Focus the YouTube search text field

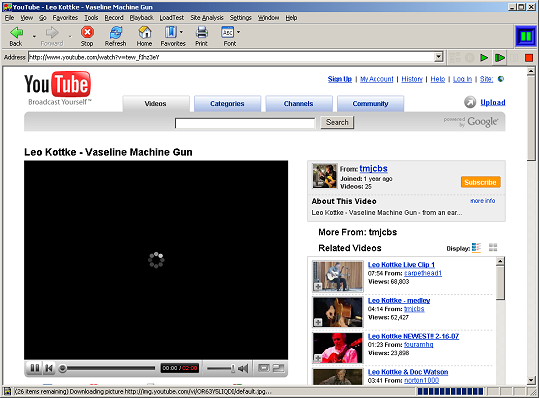coord(245,123)
